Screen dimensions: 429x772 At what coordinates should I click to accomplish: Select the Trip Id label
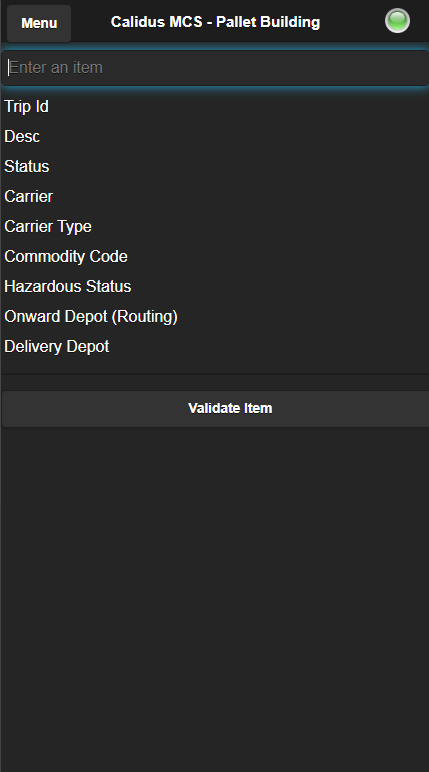pos(27,106)
